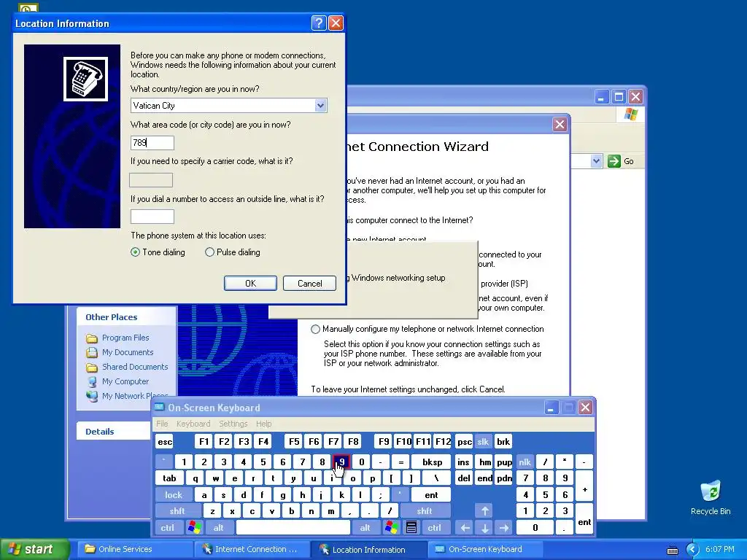
Task: Click OK in Location Information dialog
Action: pos(251,284)
